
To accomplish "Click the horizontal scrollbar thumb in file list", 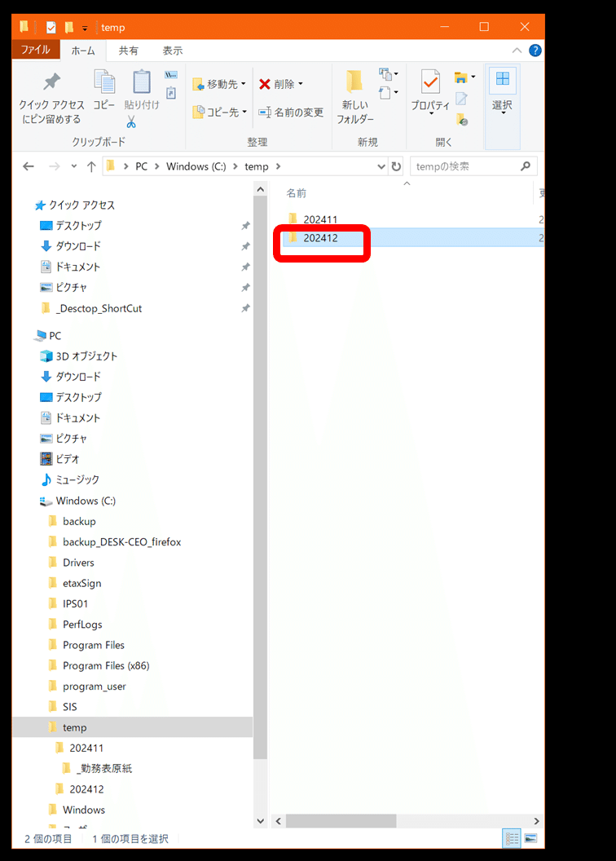I will tap(341, 822).
